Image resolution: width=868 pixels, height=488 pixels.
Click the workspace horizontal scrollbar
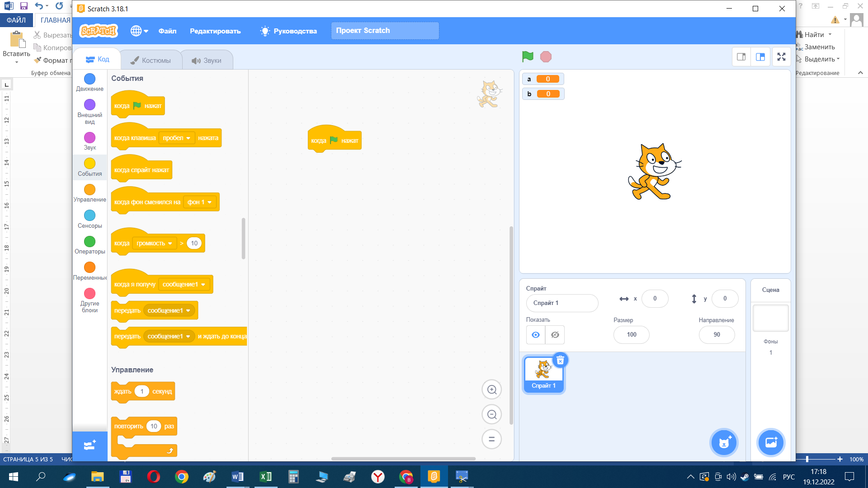(403, 458)
